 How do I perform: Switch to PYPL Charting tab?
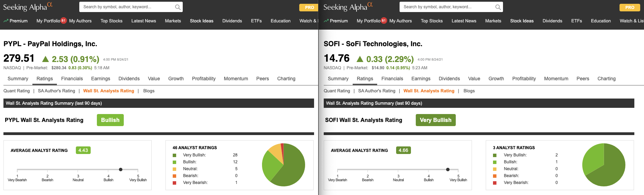pyautogui.click(x=286, y=79)
